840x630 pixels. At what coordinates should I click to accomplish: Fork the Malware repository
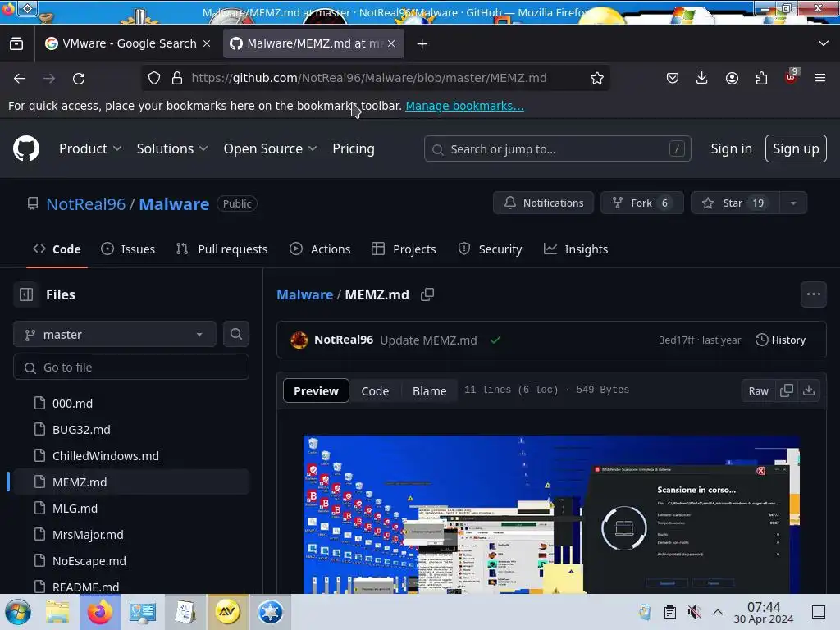(641, 203)
